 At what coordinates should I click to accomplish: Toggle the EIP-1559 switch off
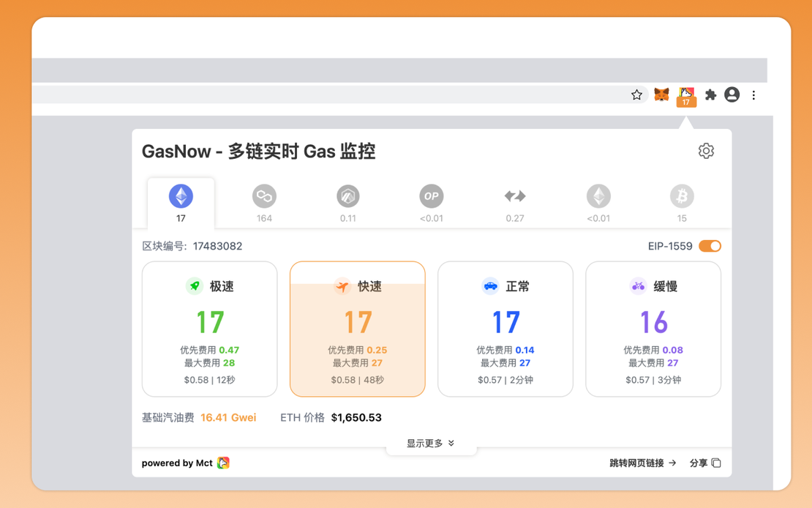pyautogui.click(x=710, y=247)
